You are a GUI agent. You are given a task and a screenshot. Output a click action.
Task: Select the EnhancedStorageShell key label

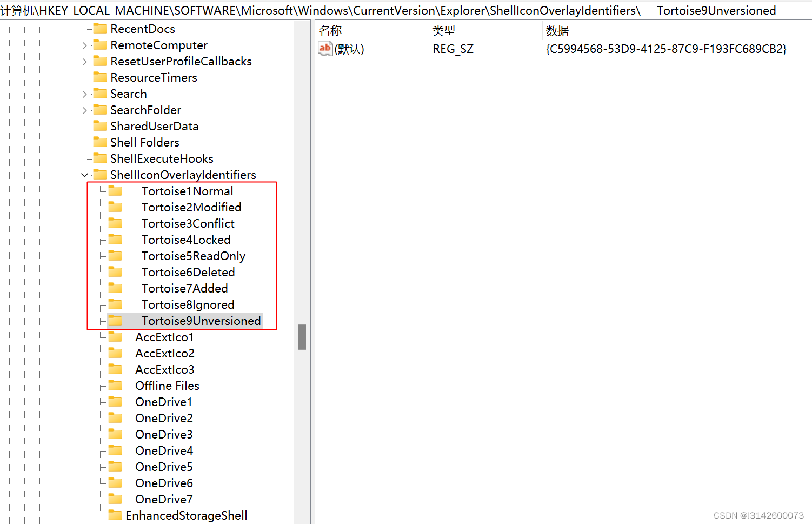point(187,515)
